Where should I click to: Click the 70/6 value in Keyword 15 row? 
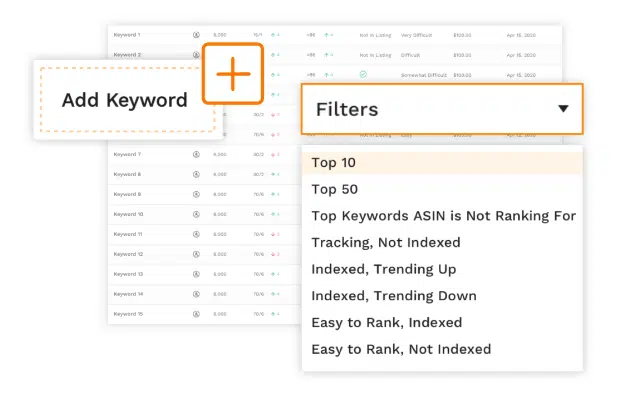pos(259,314)
